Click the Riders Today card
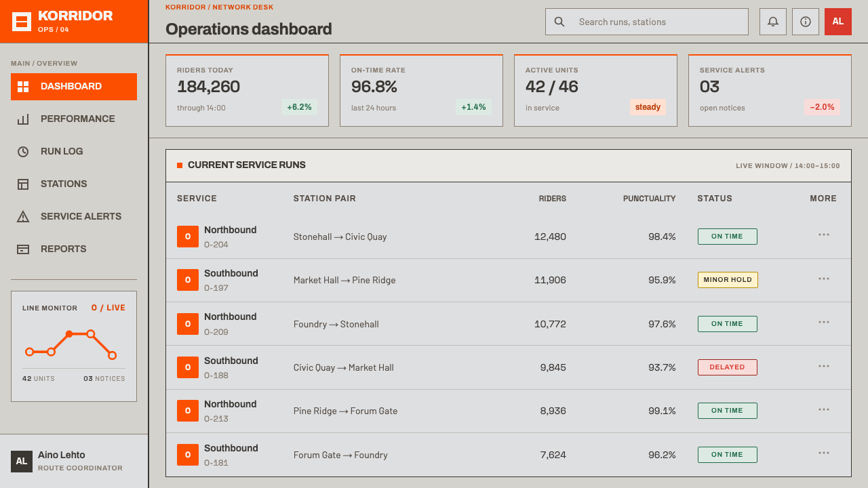This screenshot has height=488, width=868. pos(247,91)
